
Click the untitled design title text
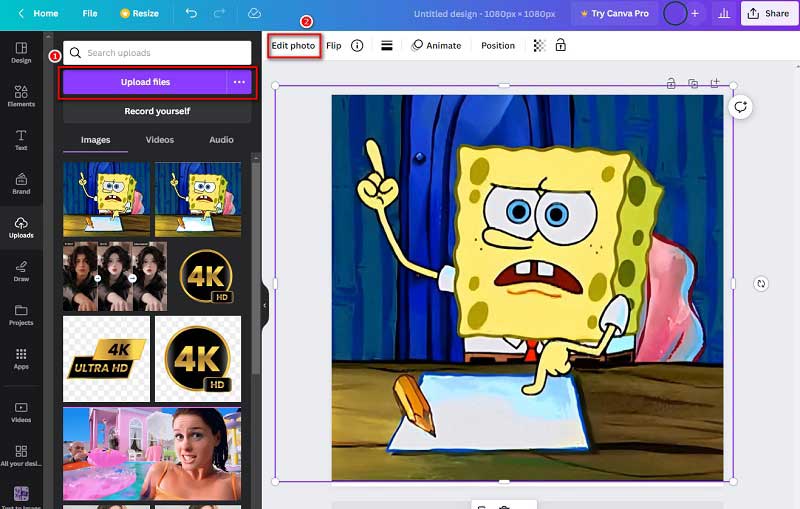pyautogui.click(x=484, y=14)
